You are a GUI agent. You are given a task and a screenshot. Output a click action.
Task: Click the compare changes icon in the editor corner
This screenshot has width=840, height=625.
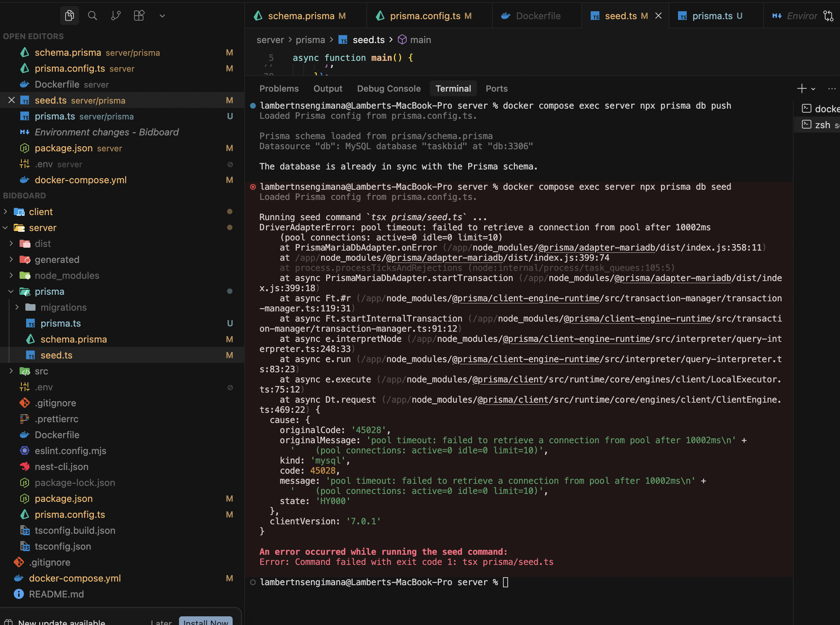click(x=828, y=16)
